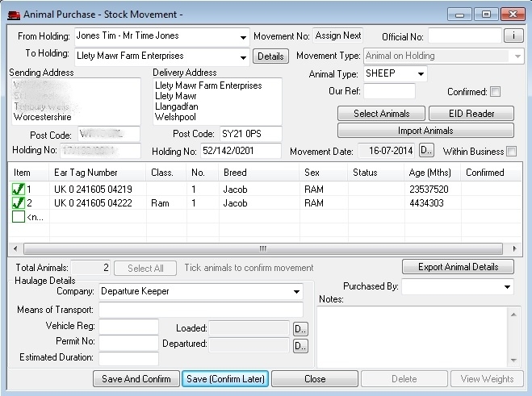Click the EID Reader button
The height and width of the screenshot is (396, 532).
coord(471,114)
